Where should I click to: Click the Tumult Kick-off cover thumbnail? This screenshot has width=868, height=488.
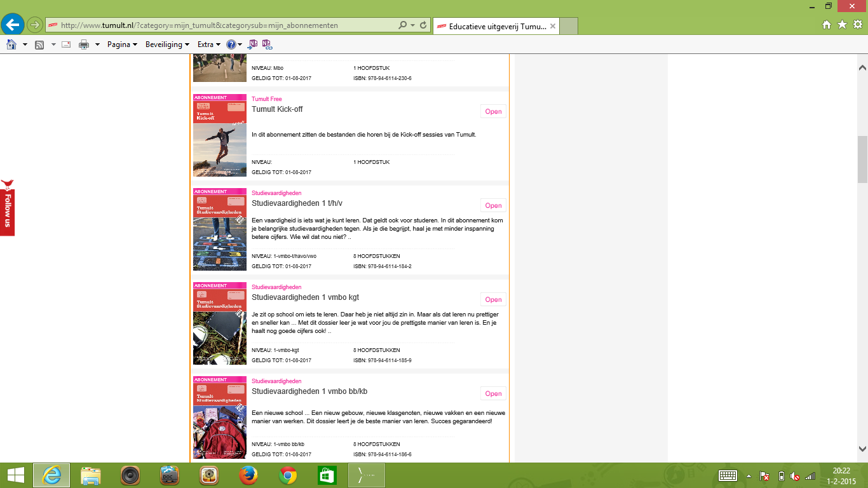click(220, 135)
